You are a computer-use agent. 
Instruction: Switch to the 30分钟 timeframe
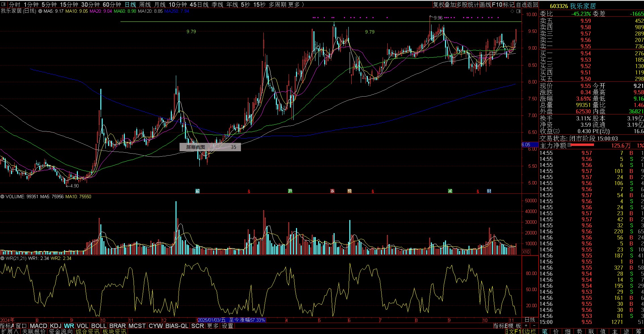[x=91, y=5]
